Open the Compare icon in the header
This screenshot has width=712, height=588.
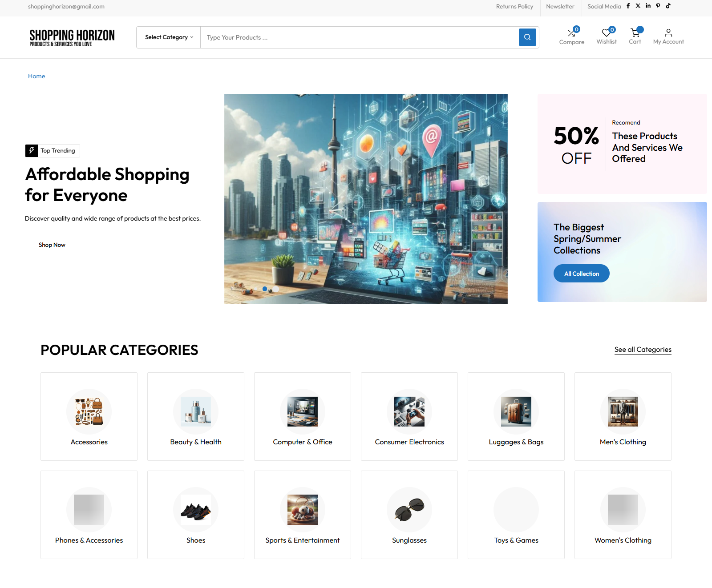pyautogui.click(x=572, y=32)
